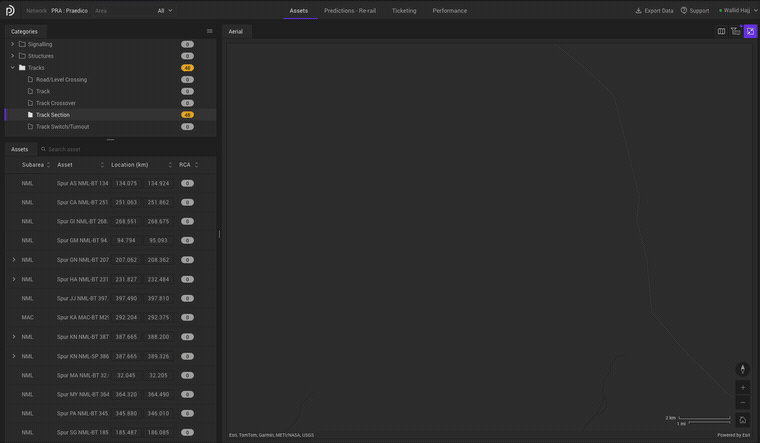Sort by Location (km) column arrows
The width and height of the screenshot is (760, 443).
(170, 165)
